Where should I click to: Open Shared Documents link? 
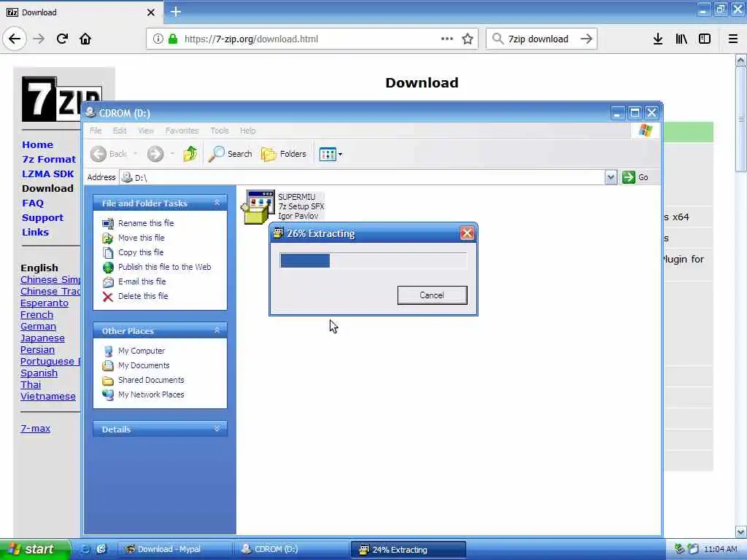pos(151,380)
